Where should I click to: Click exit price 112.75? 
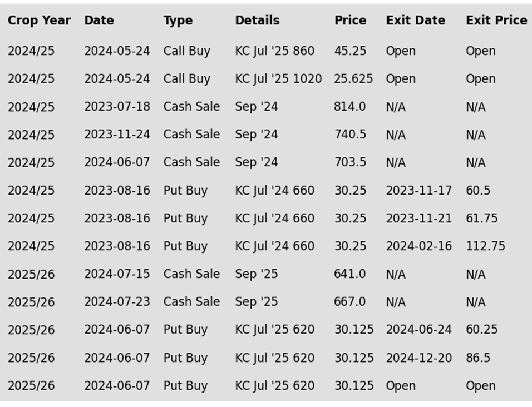click(485, 246)
